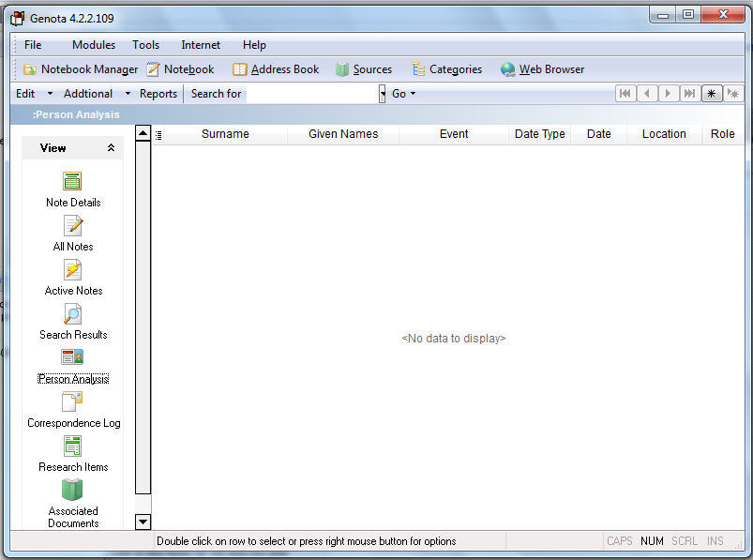Click the NUM status bar indicator

(652, 541)
